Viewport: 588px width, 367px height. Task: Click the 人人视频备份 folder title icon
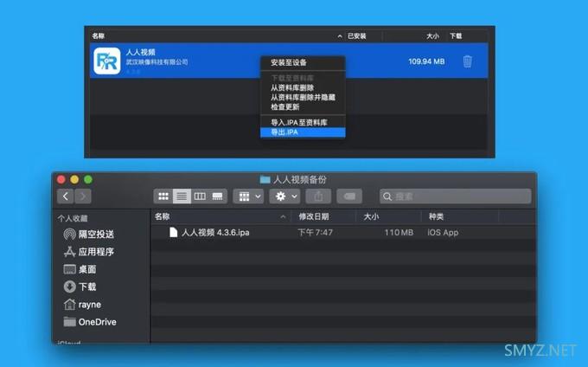(265, 180)
